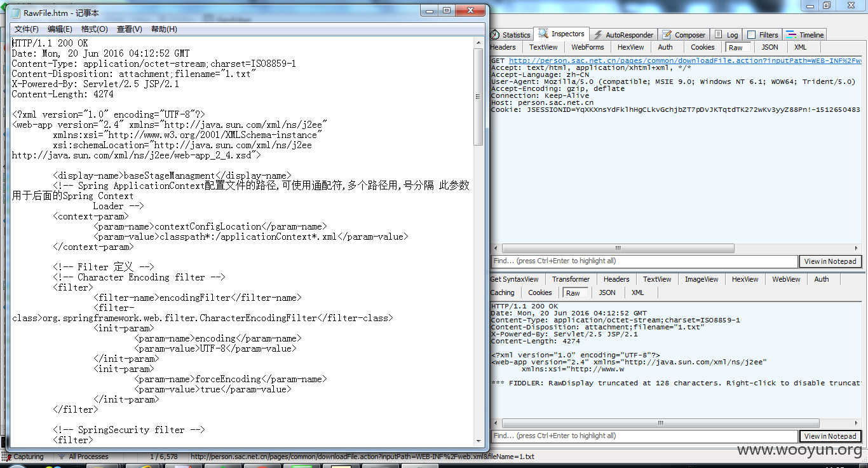Click the 'encodingFilter' filter-name line
The image size is (868, 468).
point(197,298)
